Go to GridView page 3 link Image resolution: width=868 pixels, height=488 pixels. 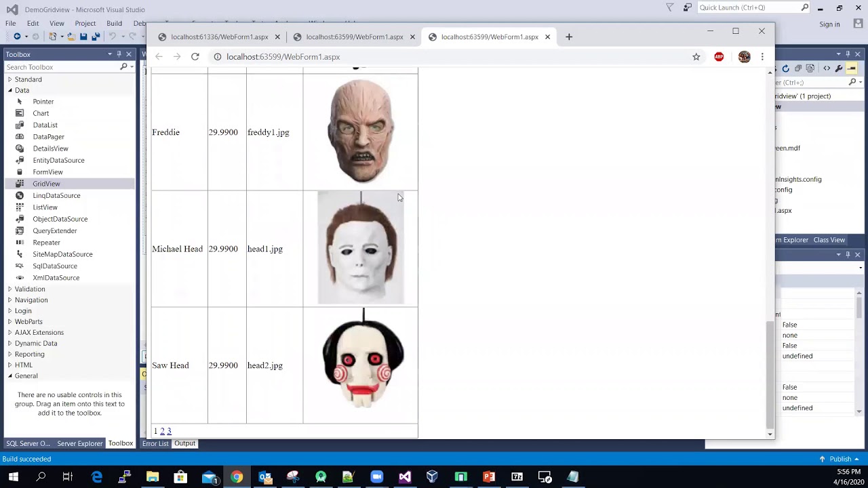tap(169, 431)
